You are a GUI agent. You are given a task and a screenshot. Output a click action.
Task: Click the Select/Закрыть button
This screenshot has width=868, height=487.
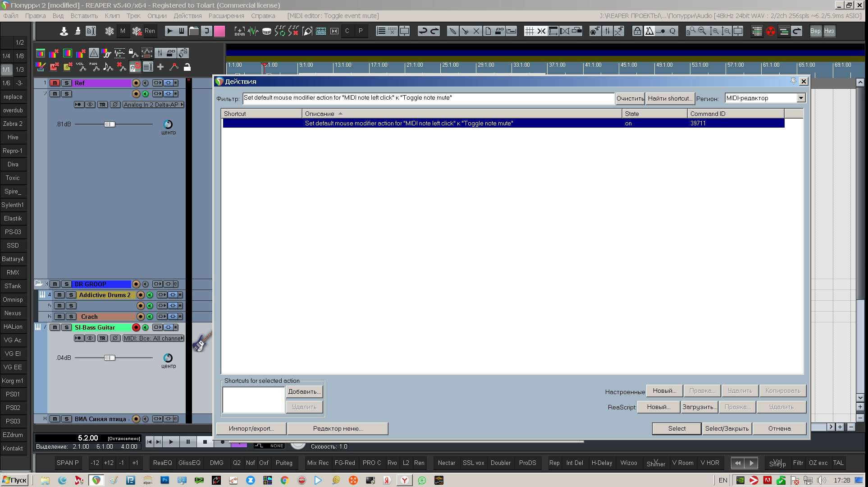(x=726, y=428)
